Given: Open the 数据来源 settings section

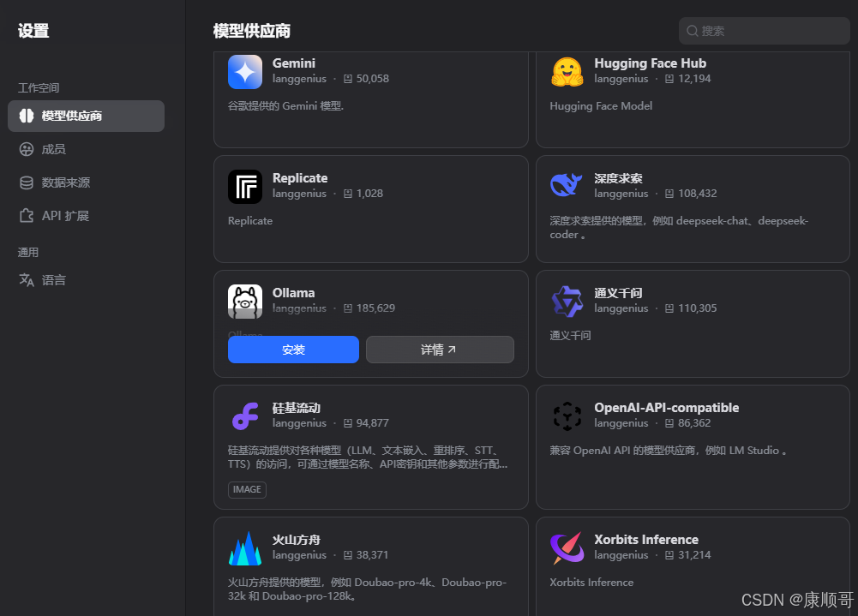Looking at the screenshot, I should pos(86,182).
